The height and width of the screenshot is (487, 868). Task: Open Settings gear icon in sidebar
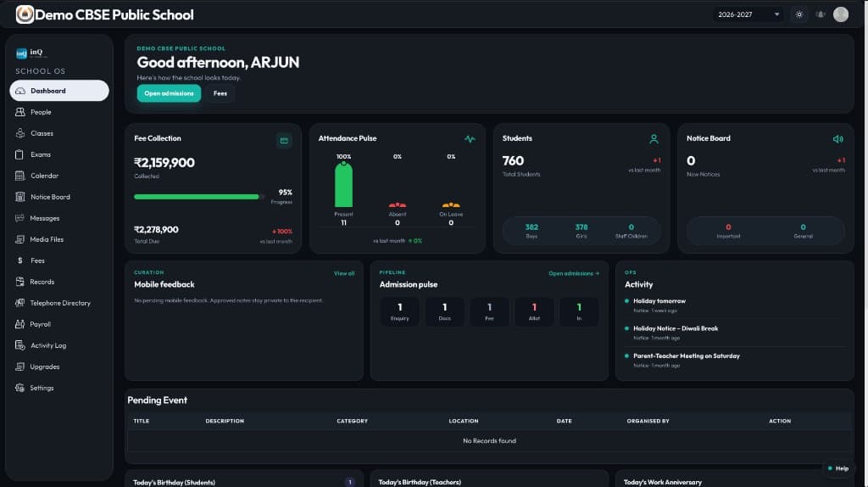point(20,388)
